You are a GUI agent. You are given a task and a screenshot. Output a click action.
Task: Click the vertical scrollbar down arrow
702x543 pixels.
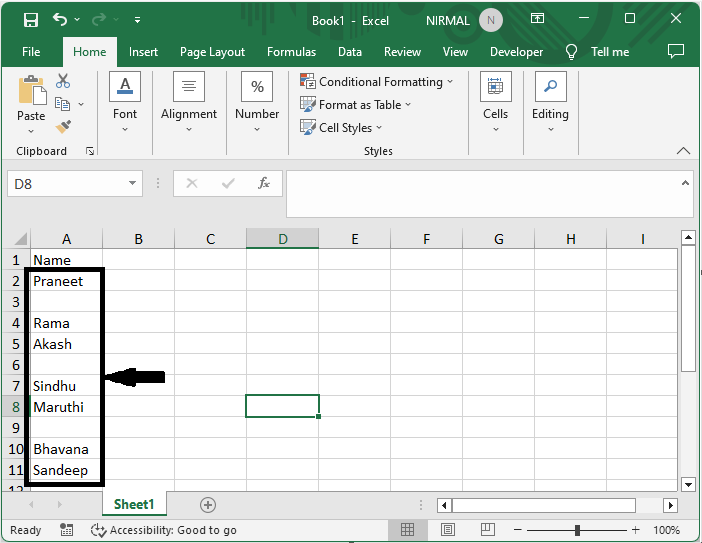tap(688, 484)
